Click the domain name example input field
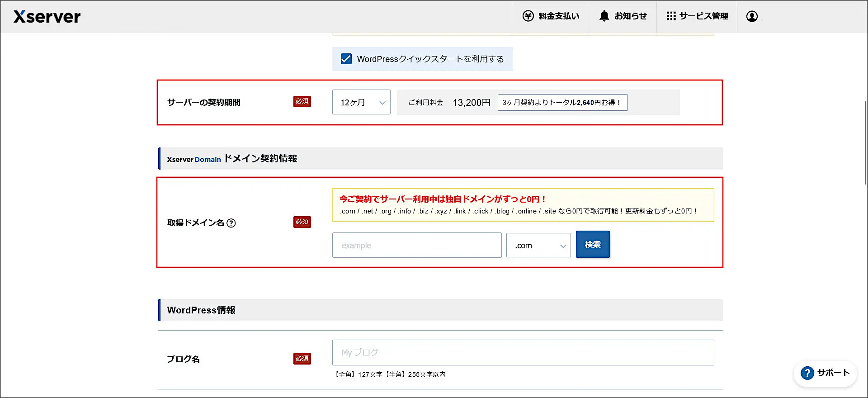 coord(417,246)
